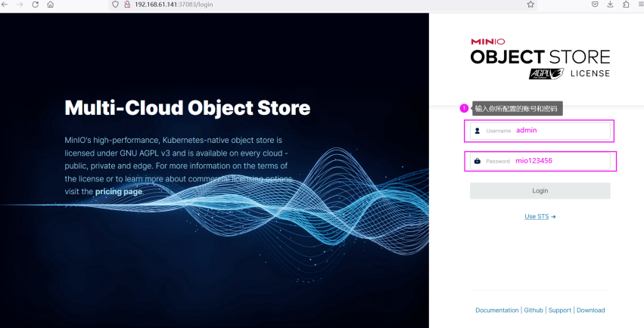644x328 pixels.
Task: Open the pricing page link
Action: [119, 191]
